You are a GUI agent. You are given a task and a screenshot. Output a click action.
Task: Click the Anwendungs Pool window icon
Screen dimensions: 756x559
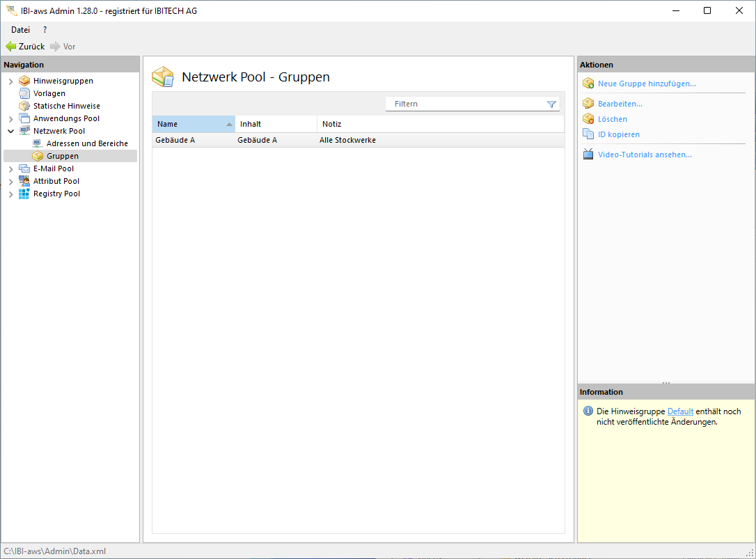click(25, 118)
